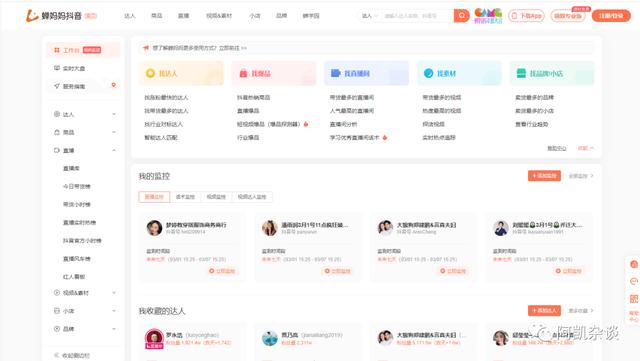The height and width of the screenshot is (361, 640).
Task: Click fire icon beside 短视频爆品
Action: (306, 124)
